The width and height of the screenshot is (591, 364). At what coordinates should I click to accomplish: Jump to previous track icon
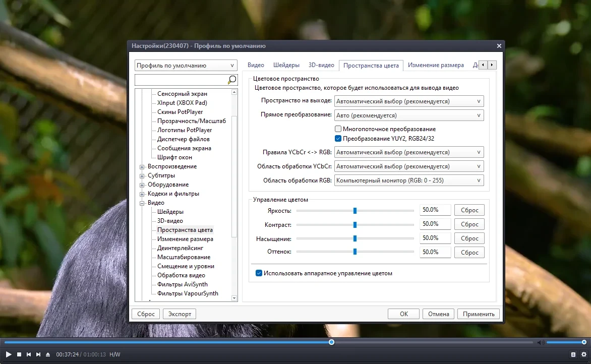(x=29, y=354)
